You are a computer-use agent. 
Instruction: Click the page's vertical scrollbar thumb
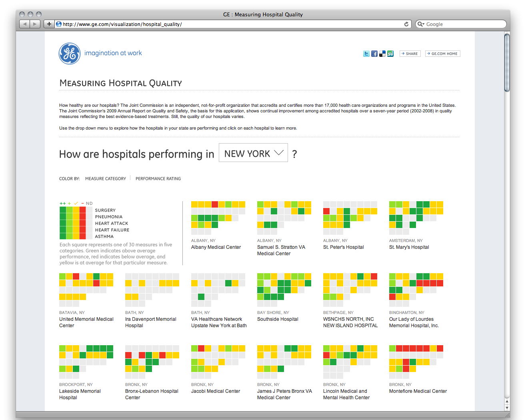tap(507, 63)
